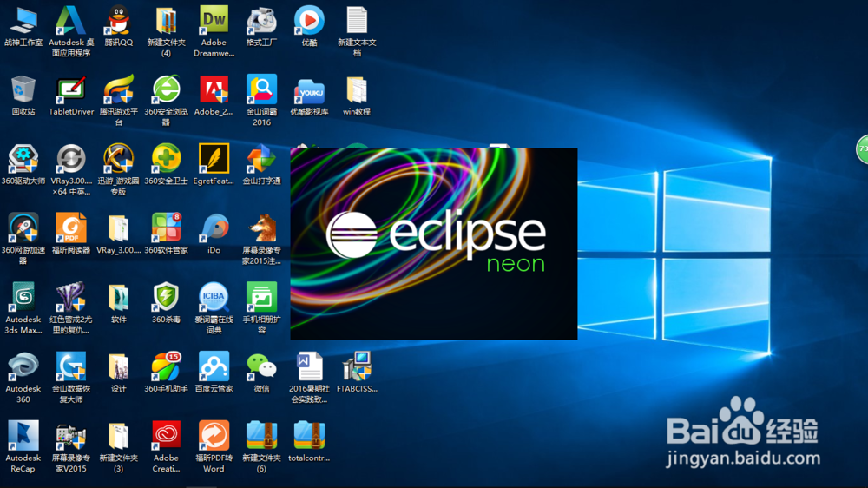Open 2016暑期社会实践 Word document

pos(309,366)
